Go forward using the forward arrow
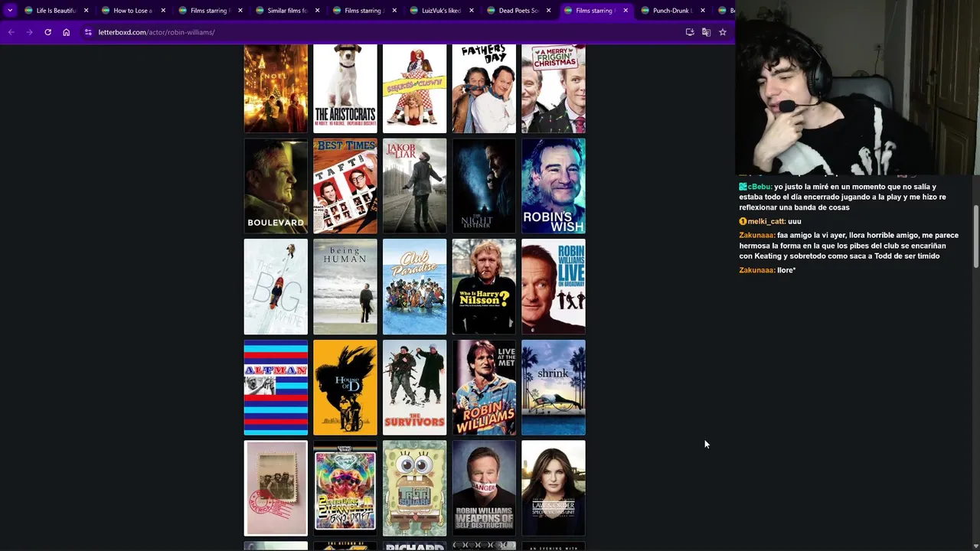Image resolution: width=980 pixels, height=551 pixels. tap(29, 32)
